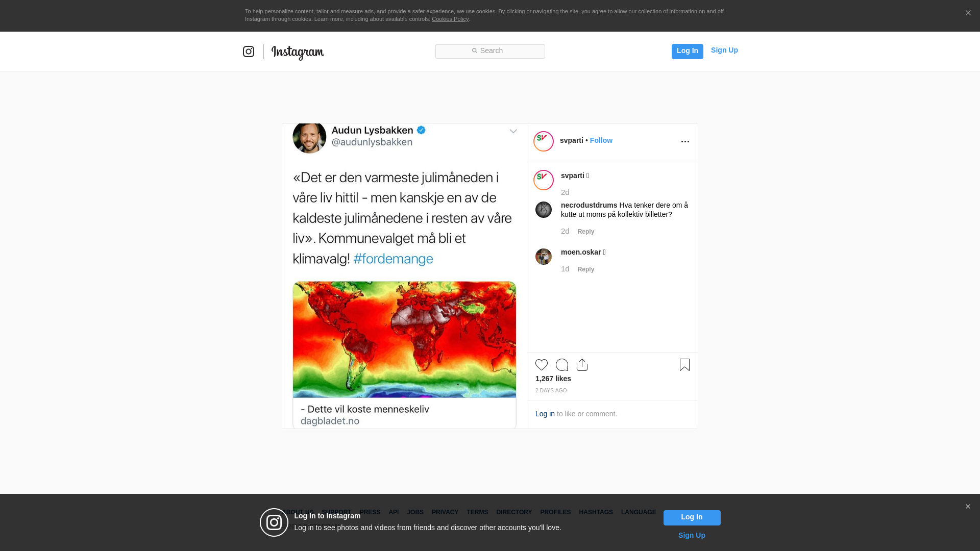Image resolution: width=980 pixels, height=551 pixels.
Task: Like the post with heart icon
Action: [542, 365]
